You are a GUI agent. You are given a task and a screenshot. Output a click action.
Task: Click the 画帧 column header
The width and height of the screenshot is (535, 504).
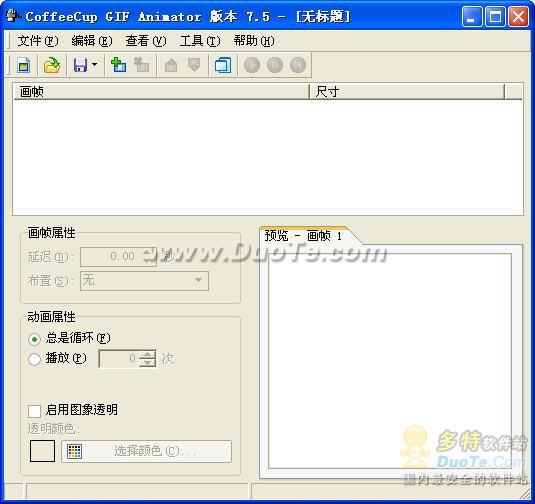(x=161, y=92)
